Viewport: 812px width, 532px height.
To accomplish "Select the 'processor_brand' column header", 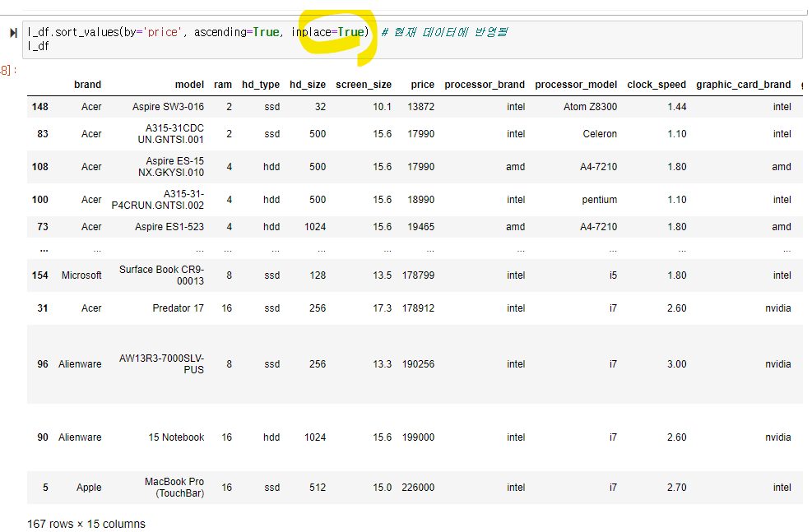I will (485, 85).
